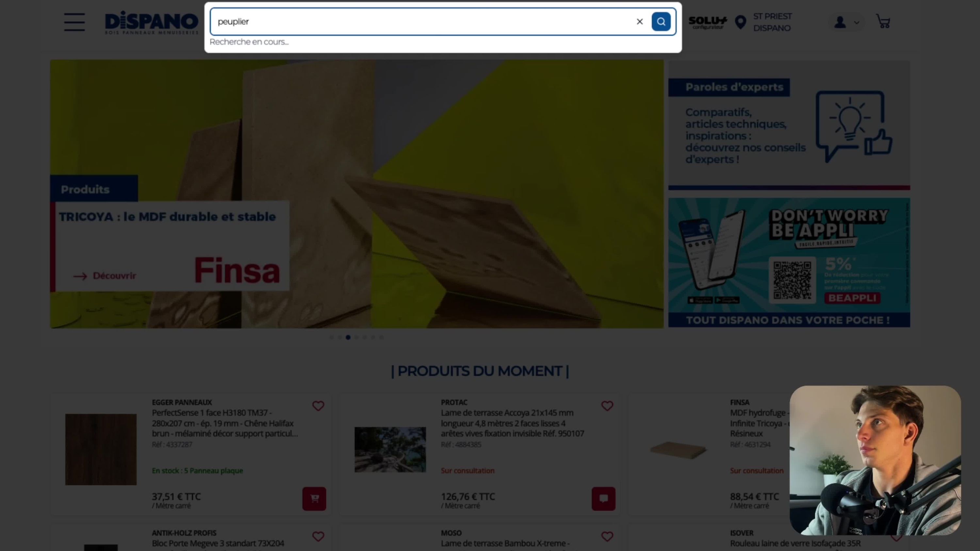This screenshot has width=980, height=551.
Task: Click the Découvrir link on the Tricoya banner
Action: pos(105,276)
